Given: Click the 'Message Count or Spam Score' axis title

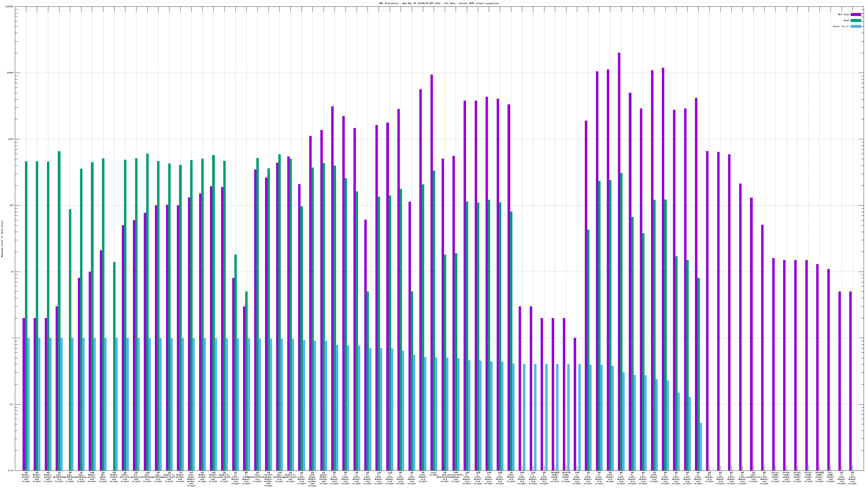Looking at the screenshot, I should (x=2, y=239).
